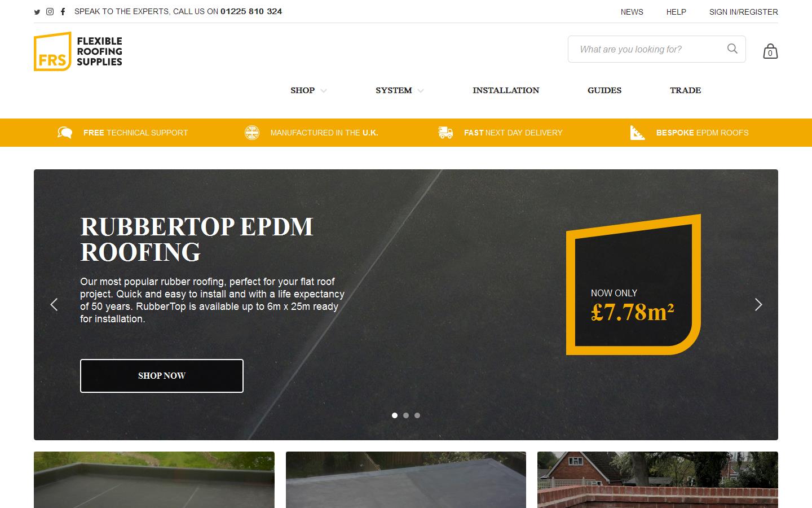Screen dimensions: 812x508
Task: Click the fast delivery truck icon
Action: click(x=445, y=133)
